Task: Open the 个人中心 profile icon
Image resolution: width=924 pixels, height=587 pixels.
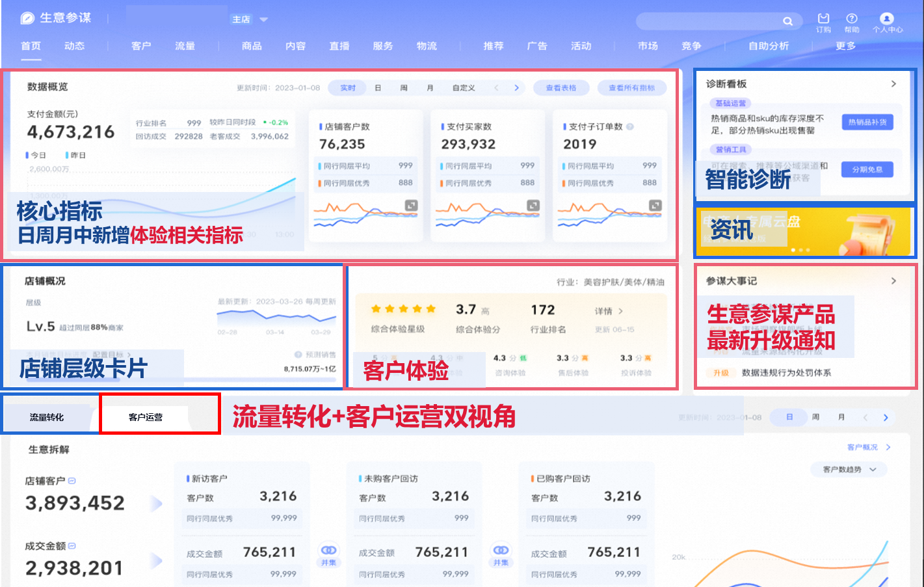Action: (x=887, y=18)
